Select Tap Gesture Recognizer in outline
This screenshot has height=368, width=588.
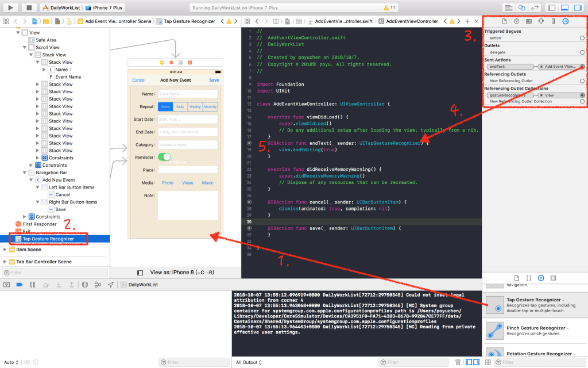click(48, 239)
